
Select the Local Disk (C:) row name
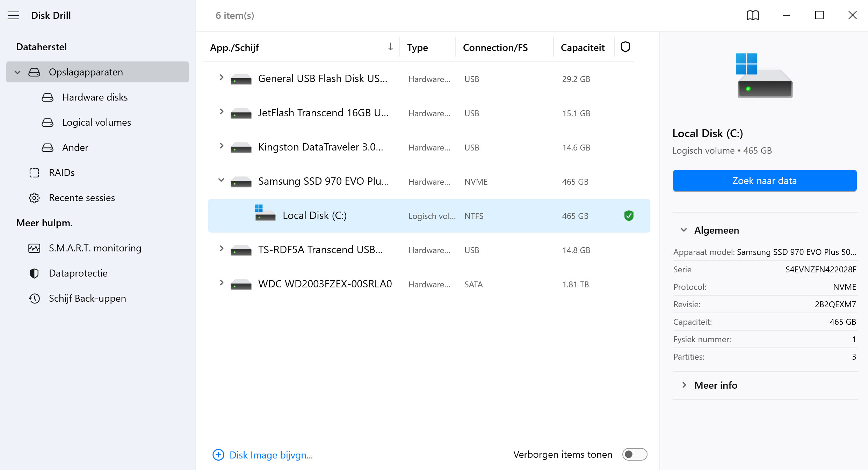(x=314, y=215)
